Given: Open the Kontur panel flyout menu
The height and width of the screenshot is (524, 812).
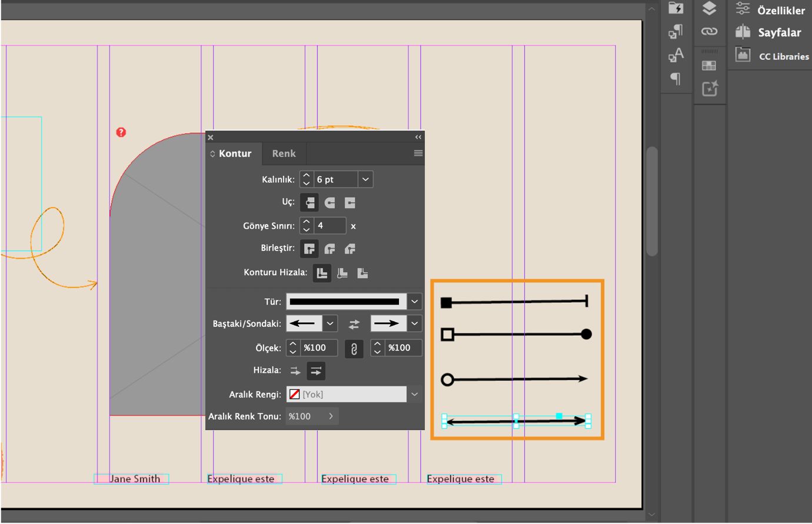Looking at the screenshot, I should [x=418, y=153].
